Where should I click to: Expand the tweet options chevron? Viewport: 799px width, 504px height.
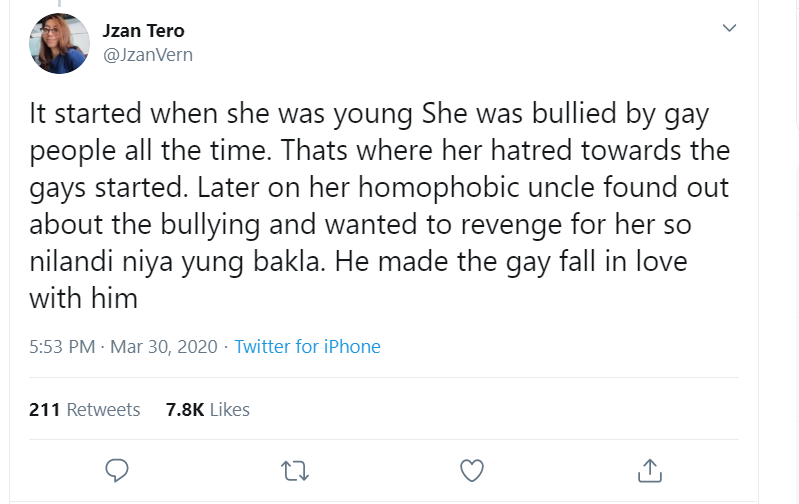coord(730,28)
